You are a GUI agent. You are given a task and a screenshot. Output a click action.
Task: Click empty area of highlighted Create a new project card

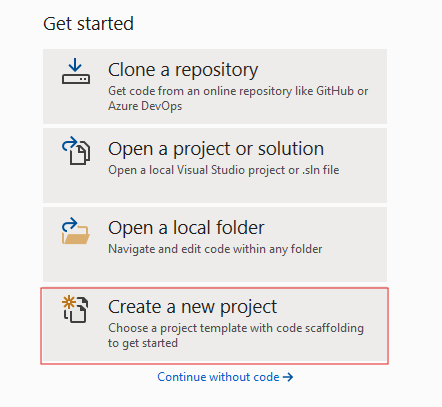[283, 348]
